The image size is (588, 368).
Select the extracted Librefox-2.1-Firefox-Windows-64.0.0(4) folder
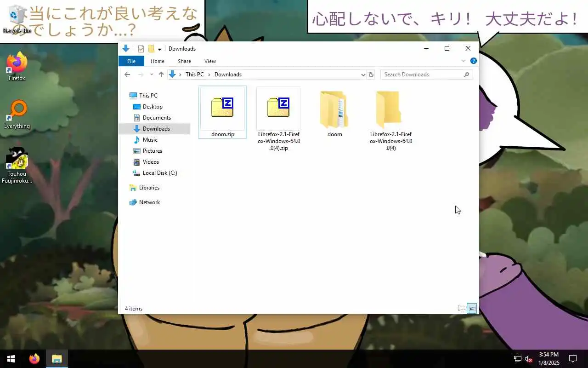[390, 119]
